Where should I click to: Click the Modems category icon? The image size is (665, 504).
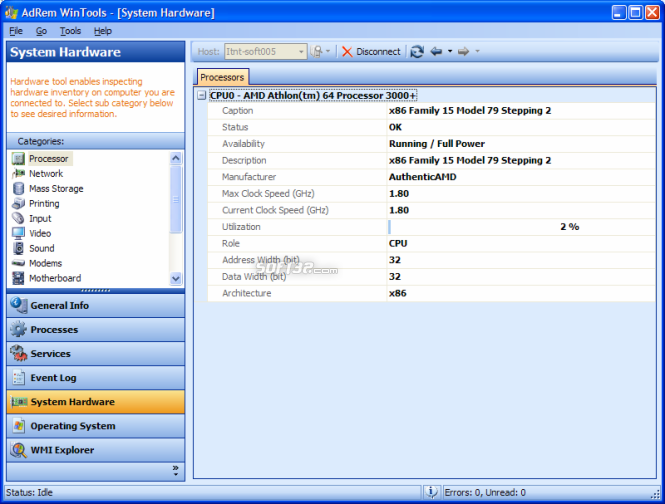[x=18, y=263]
